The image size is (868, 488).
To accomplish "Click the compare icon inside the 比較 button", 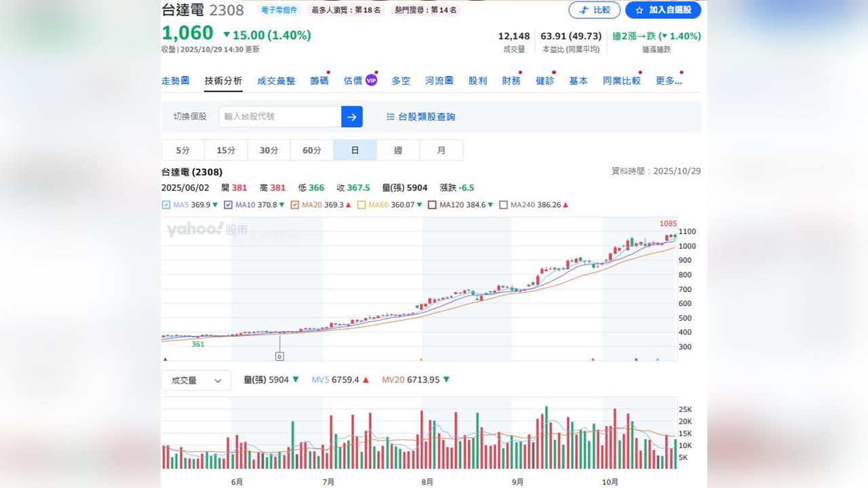I will pyautogui.click(x=583, y=10).
